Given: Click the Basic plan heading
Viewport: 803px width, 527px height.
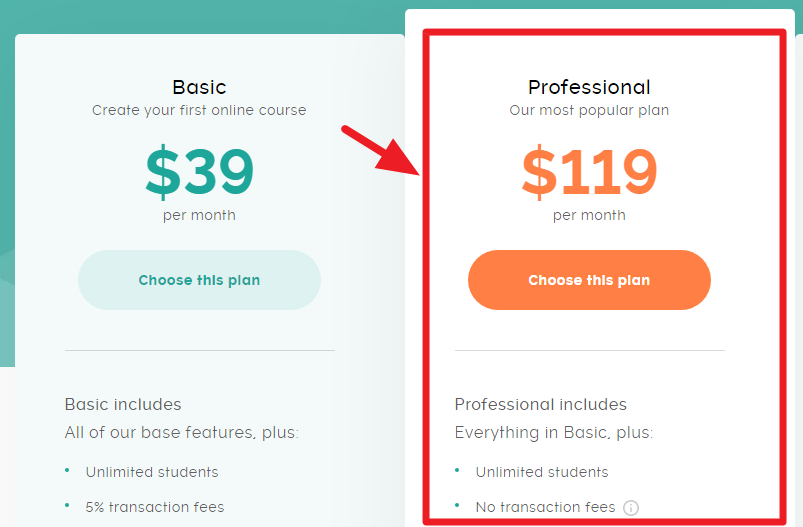Looking at the screenshot, I should point(199,87).
